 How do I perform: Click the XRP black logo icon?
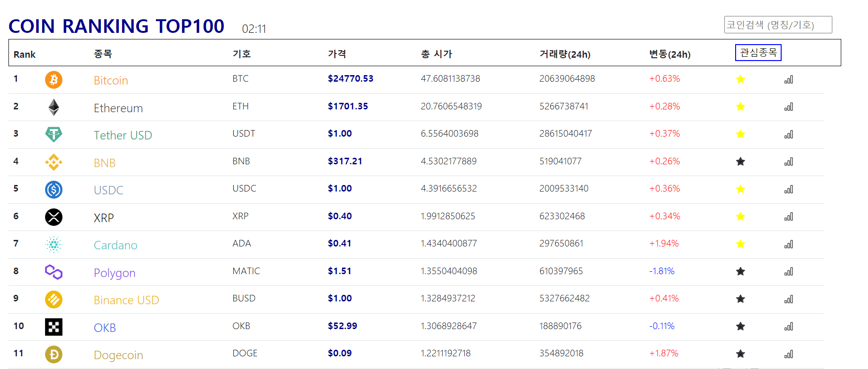tap(54, 217)
